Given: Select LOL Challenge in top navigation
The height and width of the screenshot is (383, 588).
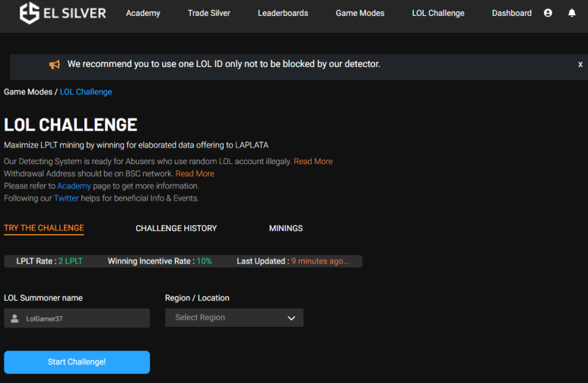Looking at the screenshot, I should click(x=438, y=13).
